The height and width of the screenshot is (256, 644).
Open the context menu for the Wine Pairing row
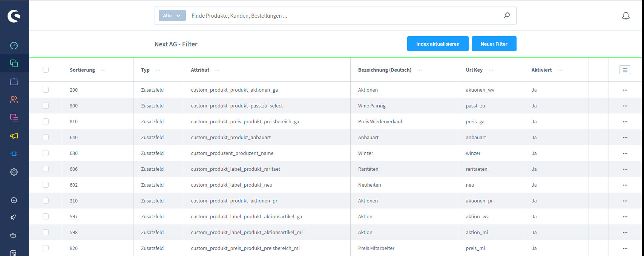pyautogui.click(x=625, y=106)
